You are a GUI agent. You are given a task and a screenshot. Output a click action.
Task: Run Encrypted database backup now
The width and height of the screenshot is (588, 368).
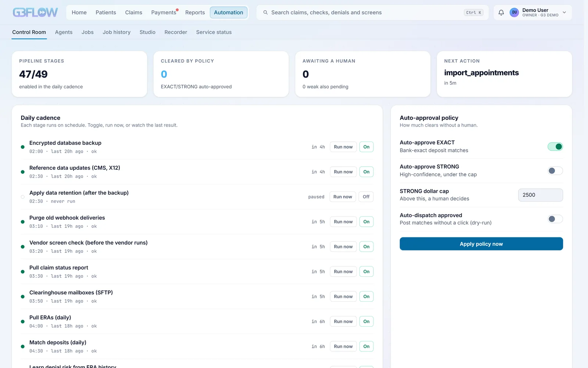pos(343,147)
